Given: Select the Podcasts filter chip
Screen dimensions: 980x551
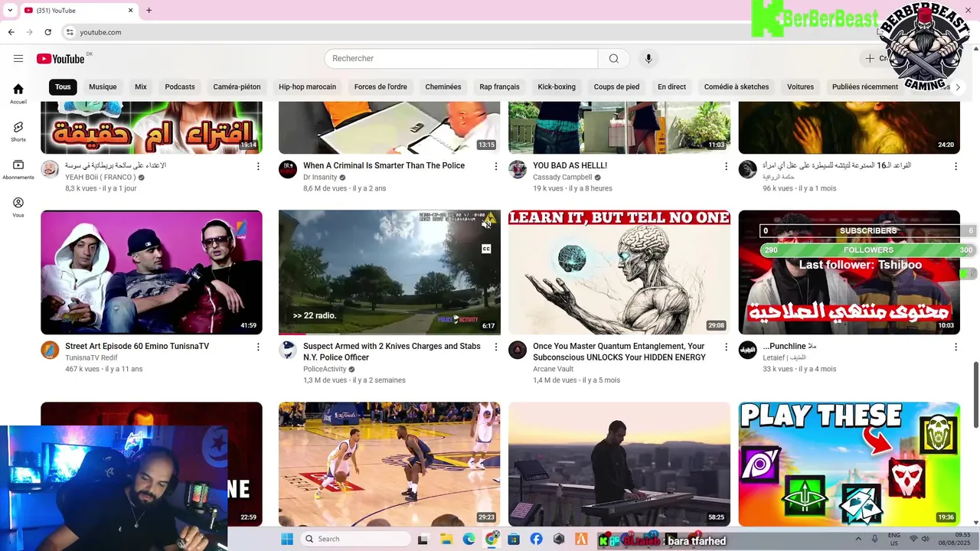Looking at the screenshot, I should pyautogui.click(x=180, y=86).
